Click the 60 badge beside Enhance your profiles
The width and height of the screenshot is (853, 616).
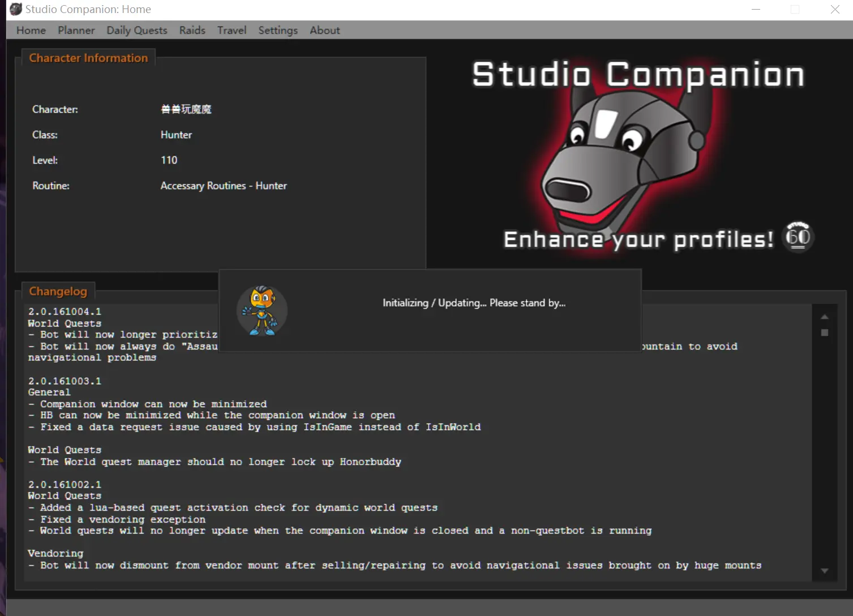798,236
